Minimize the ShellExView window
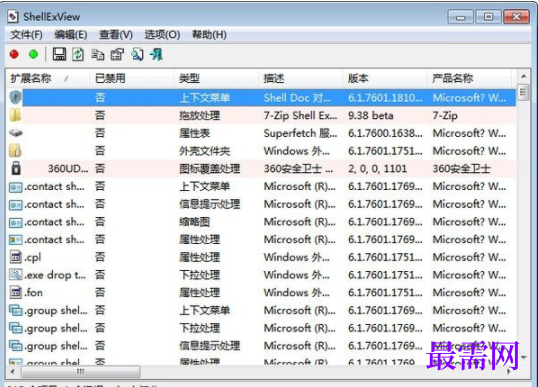Screen dimensions: 538x387 pos(461,17)
